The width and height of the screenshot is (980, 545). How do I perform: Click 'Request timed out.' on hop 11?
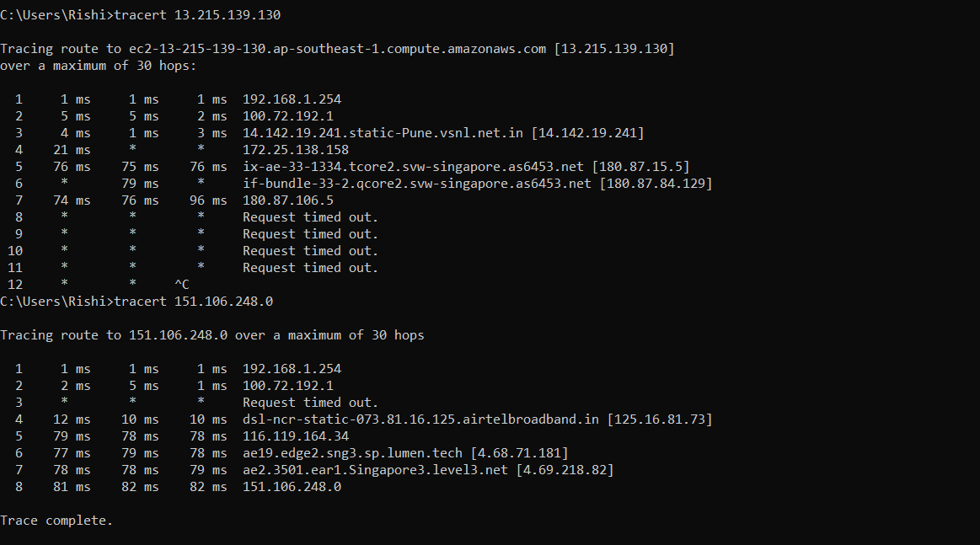click(310, 268)
